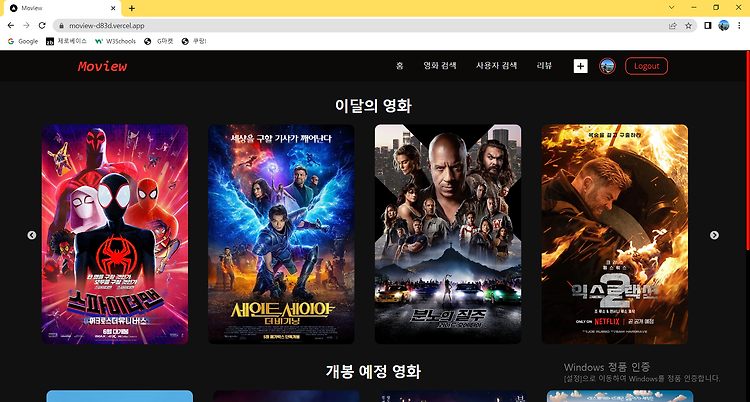Screen dimensions: 750x402
Task: Open the Google bookmark
Action: coord(23,42)
